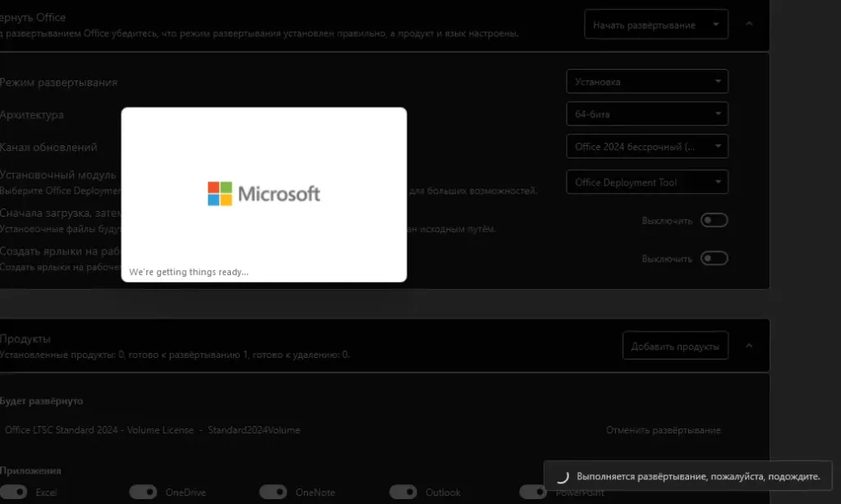
Task: Open the Office Deployment Tool module dropdown
Action: pos(646,182)
